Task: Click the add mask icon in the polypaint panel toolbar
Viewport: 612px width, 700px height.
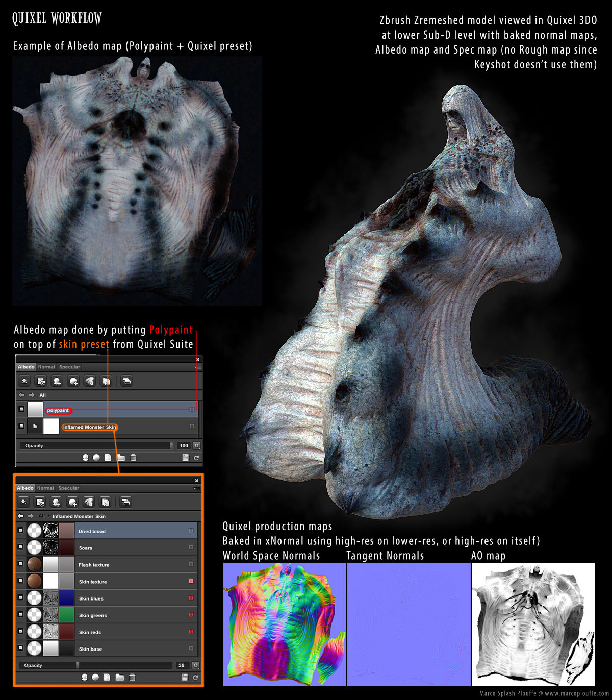Action: (x=73, y=381)
